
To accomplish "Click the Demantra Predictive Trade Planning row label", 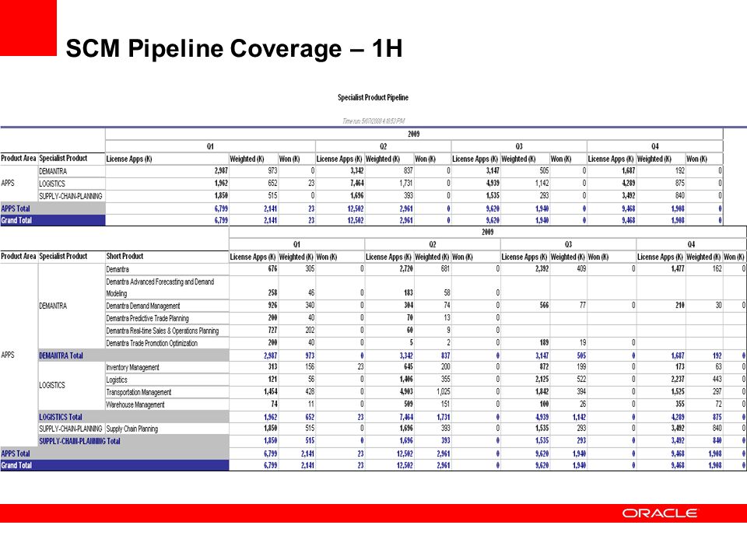I will click(x=147, y=318).
